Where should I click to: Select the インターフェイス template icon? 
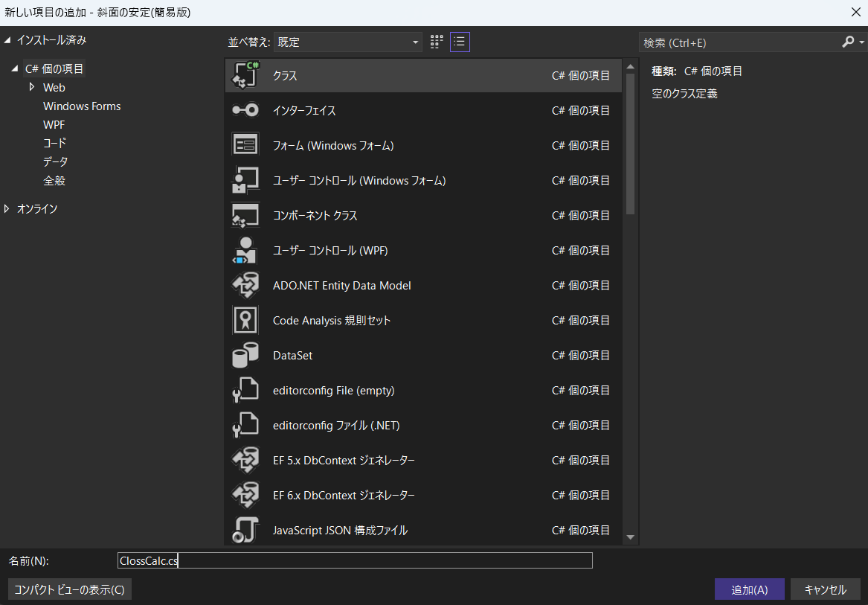[245, 110]
